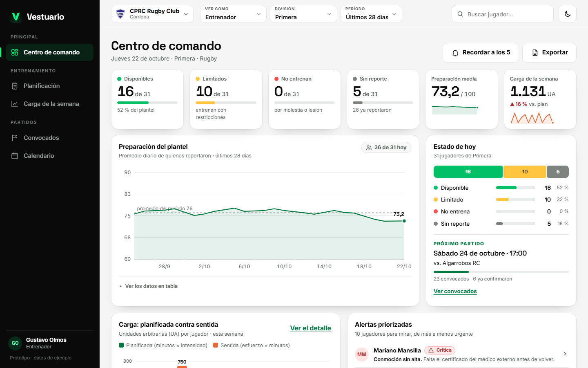
Task: Click the MM avatar of Mariano Mansilla
Action: coord(362,355)
